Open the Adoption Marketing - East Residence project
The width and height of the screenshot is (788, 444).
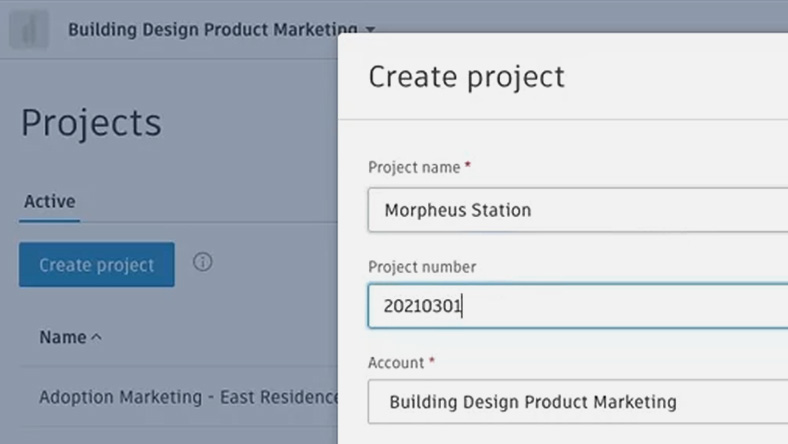(x=190, y=397)
